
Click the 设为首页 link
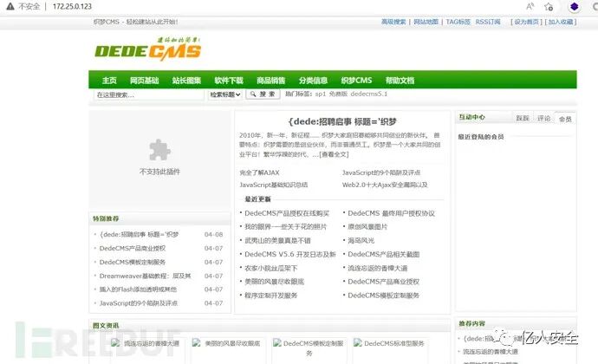[x=526, y=22]
